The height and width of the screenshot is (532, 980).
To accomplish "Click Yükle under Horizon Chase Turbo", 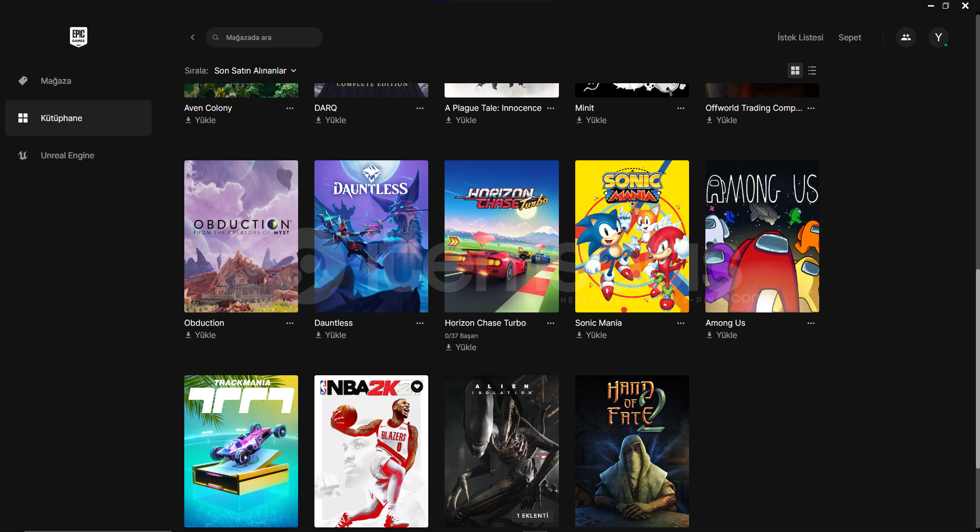I will coord(461,348).
